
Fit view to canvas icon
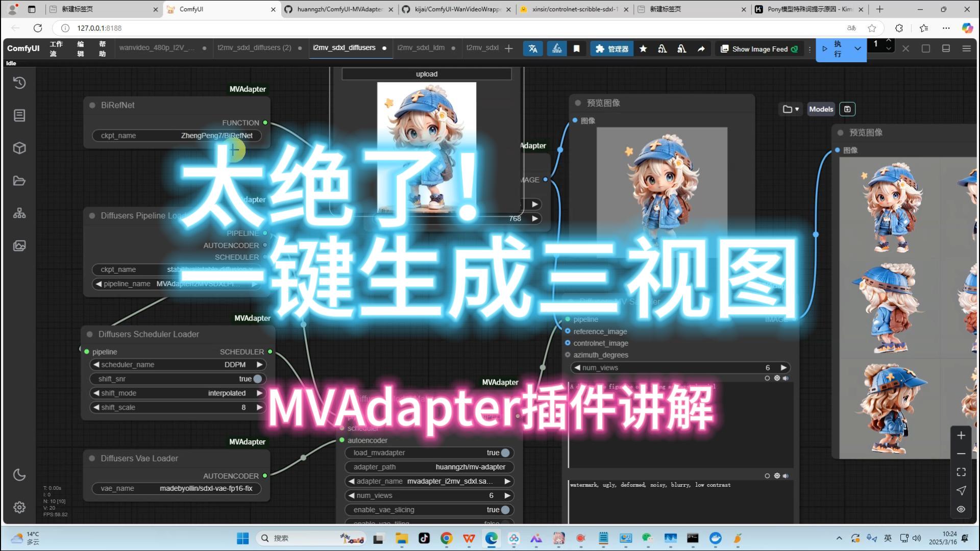pyautogui.click(x=961, y=472)
